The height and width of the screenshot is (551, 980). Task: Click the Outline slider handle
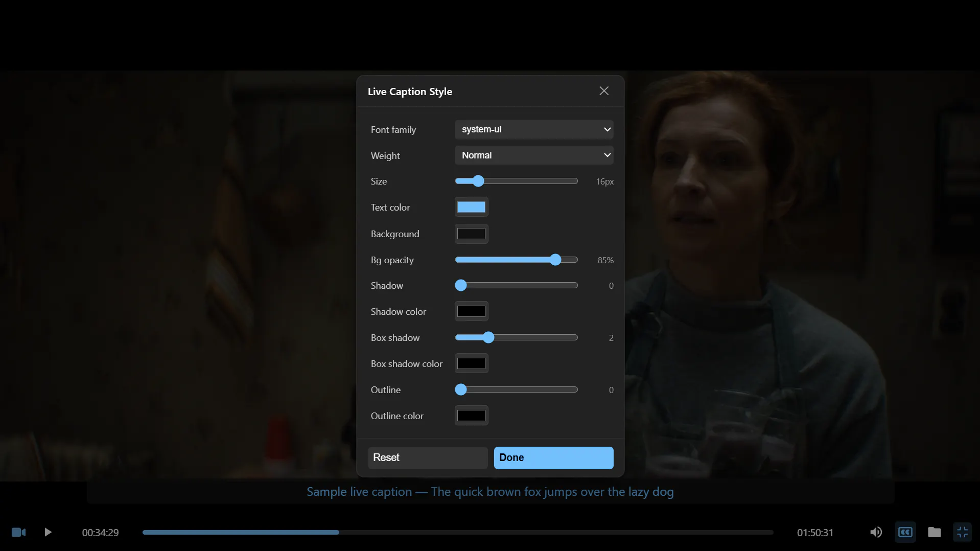pyautogui.click(x=461, y=389)
